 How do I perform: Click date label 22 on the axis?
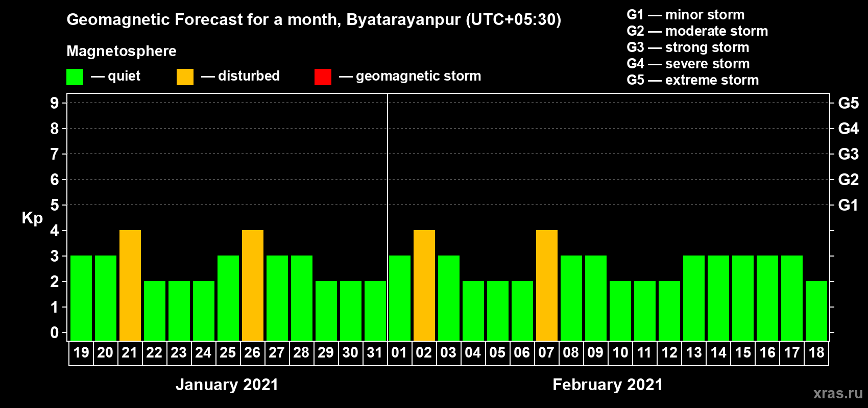[154, 352]
